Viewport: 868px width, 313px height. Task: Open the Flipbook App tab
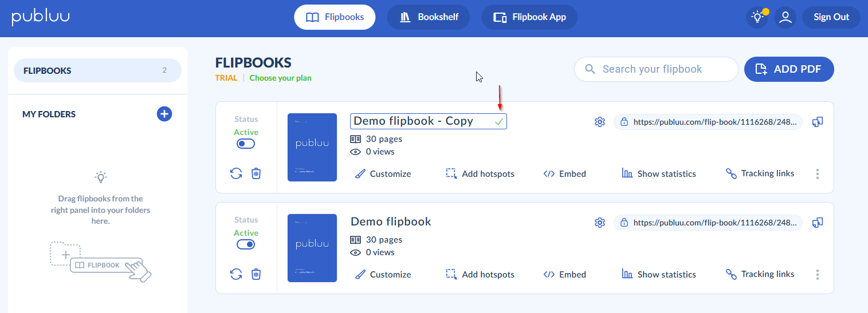tap(529, 17)
